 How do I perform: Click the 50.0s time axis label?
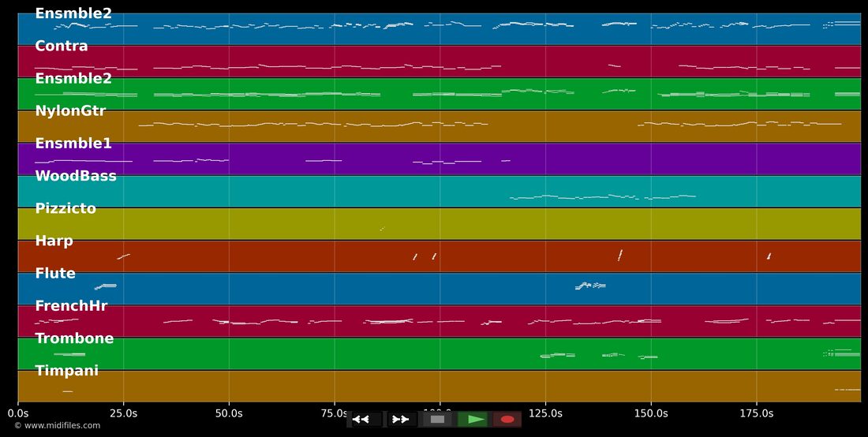coord(229,414)
